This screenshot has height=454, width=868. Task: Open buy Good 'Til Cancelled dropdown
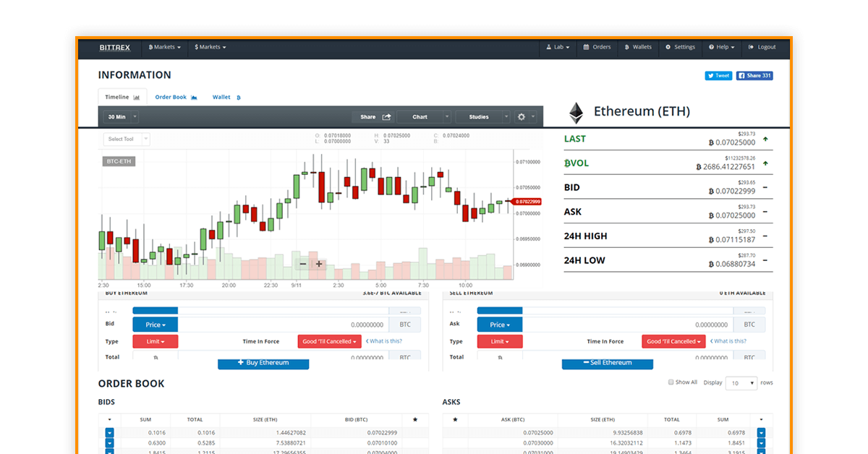click(328, 341)
